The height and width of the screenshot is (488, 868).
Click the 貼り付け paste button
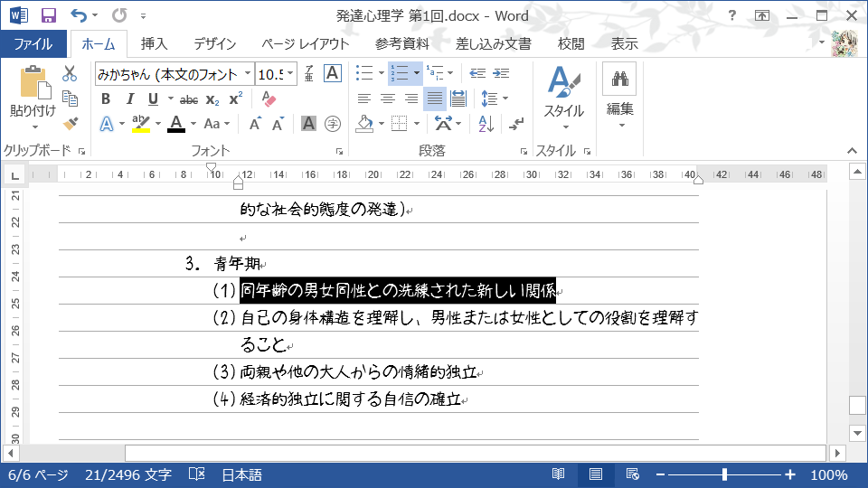pyautogui.click(x=33, y=95)
